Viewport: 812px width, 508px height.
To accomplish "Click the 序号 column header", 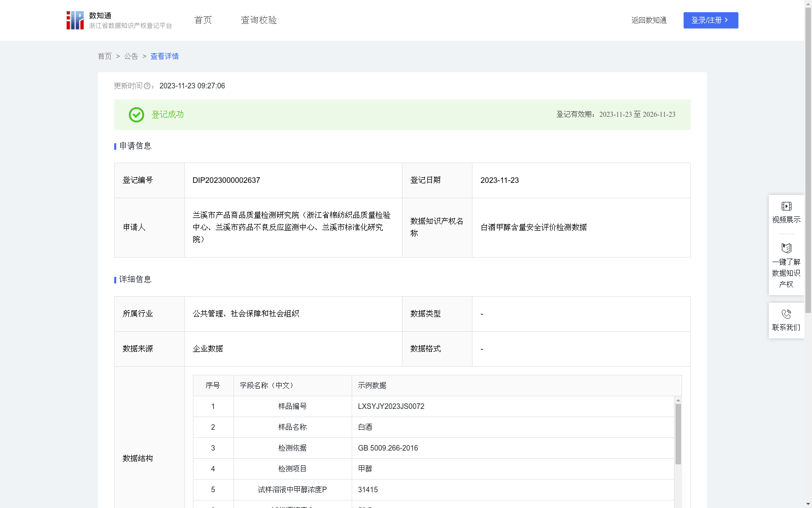I will [x=213, y=386].
